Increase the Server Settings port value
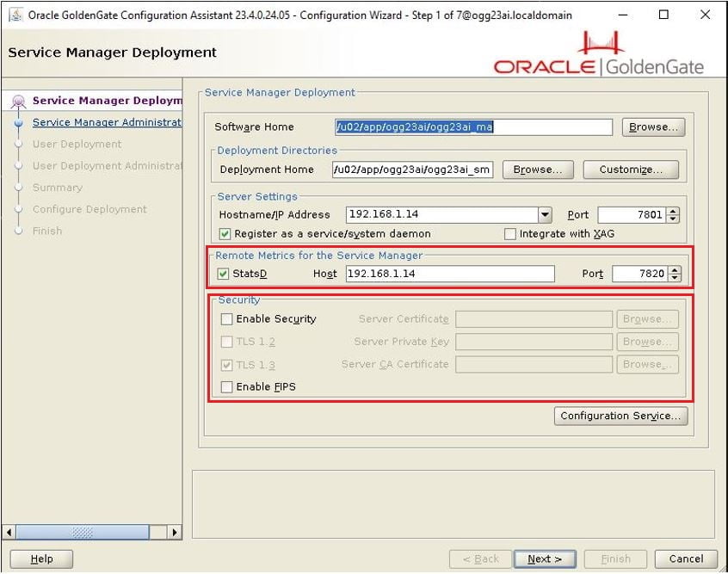 click(673, 211)
